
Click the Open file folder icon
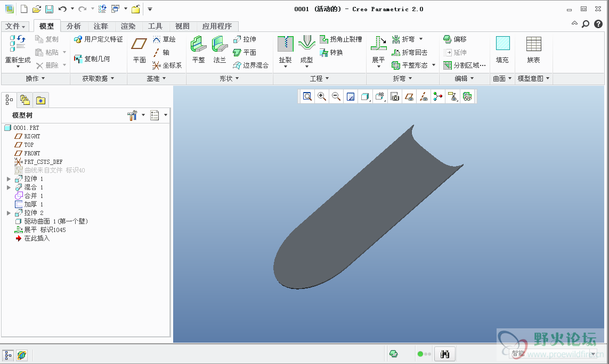pyautogui.click(x=37, y=9)
